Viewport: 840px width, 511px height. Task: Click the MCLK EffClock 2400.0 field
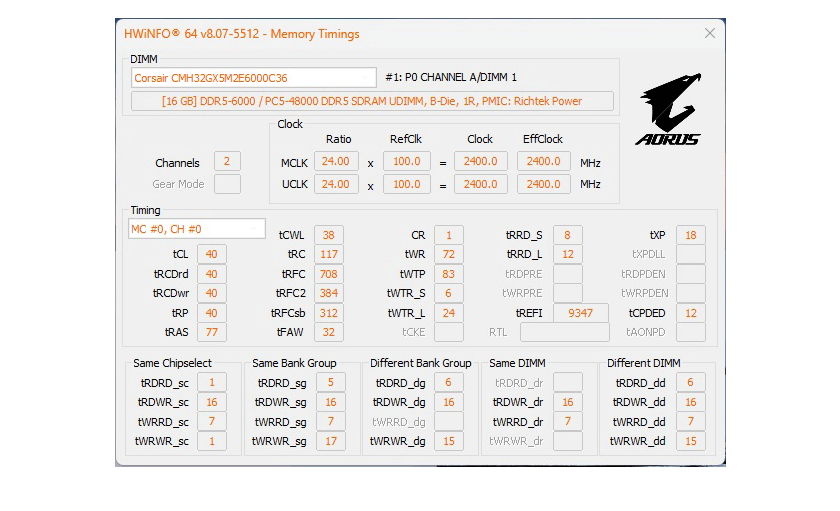(543, 162)
